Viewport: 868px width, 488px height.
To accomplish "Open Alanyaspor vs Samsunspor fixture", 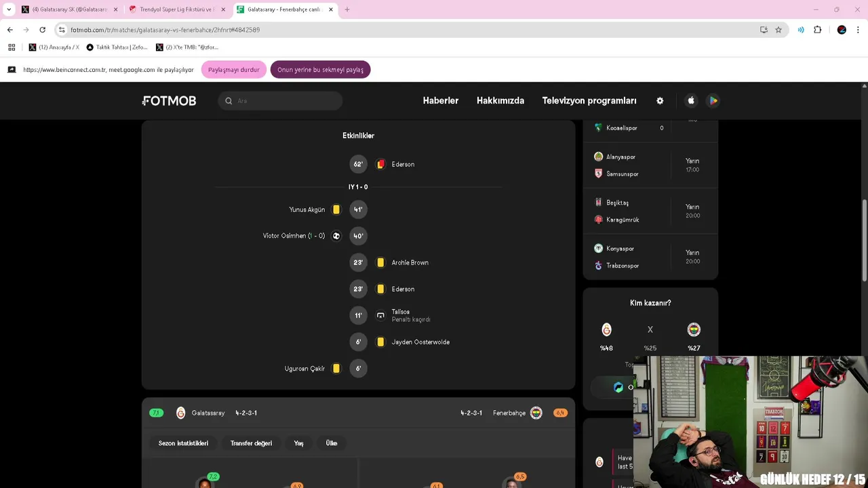I will (650, 165).
